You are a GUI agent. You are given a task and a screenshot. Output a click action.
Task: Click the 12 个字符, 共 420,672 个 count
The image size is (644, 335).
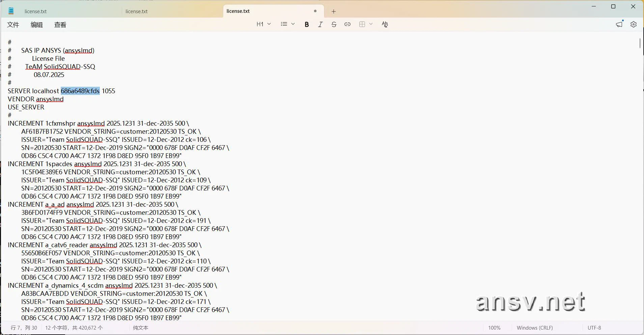pos(74,328)
